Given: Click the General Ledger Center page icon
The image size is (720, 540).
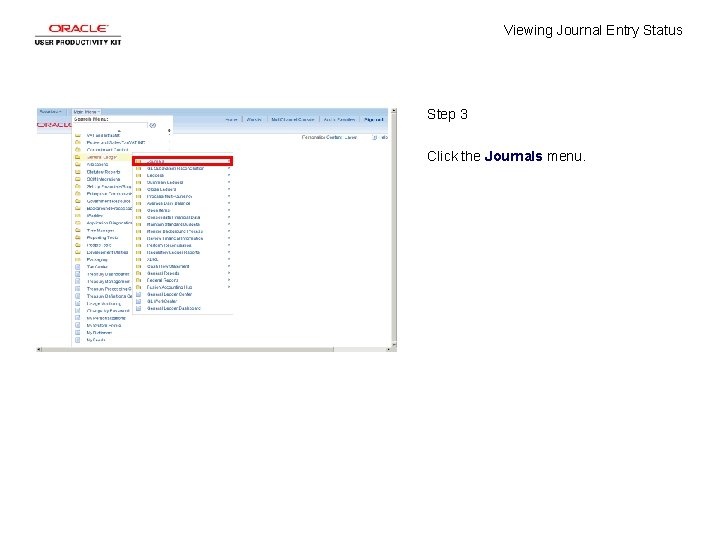Looking at the screenshot, I should (x=138, y=294).
